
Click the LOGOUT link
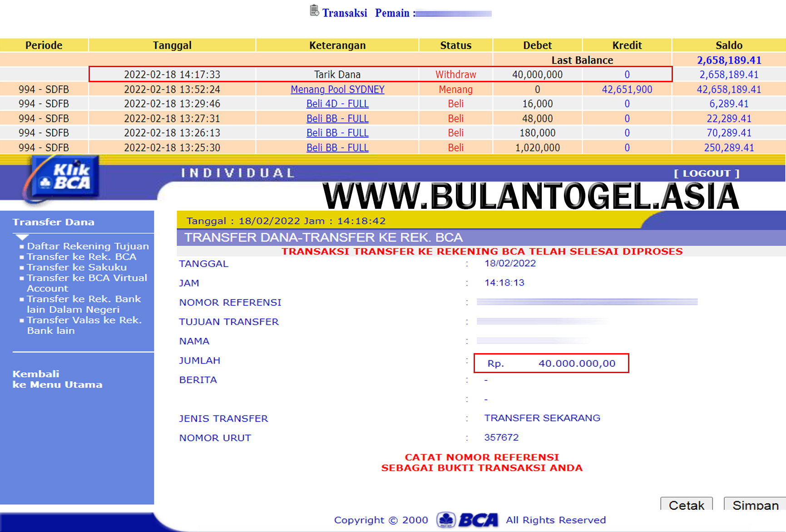[x=707, y=173]
